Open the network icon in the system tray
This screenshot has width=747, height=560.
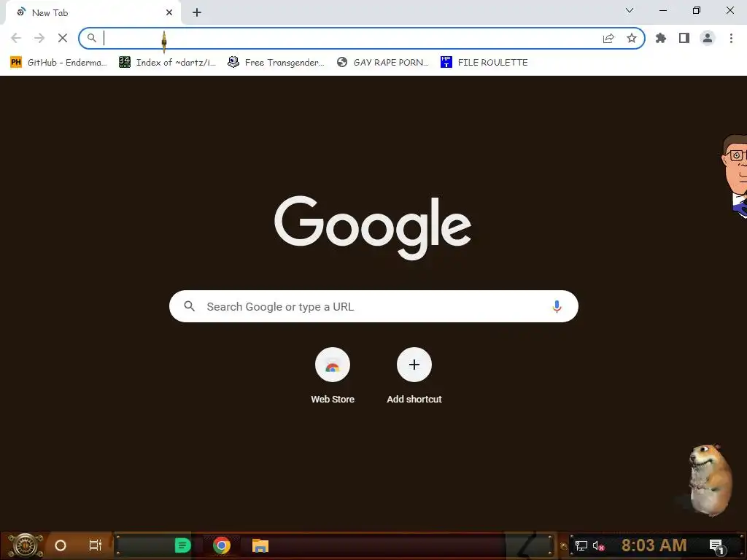pyautogui.click(x=581, y=545)
